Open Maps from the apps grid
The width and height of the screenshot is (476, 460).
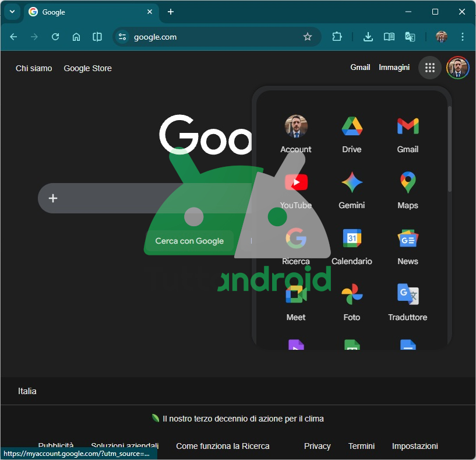point(408,190)
